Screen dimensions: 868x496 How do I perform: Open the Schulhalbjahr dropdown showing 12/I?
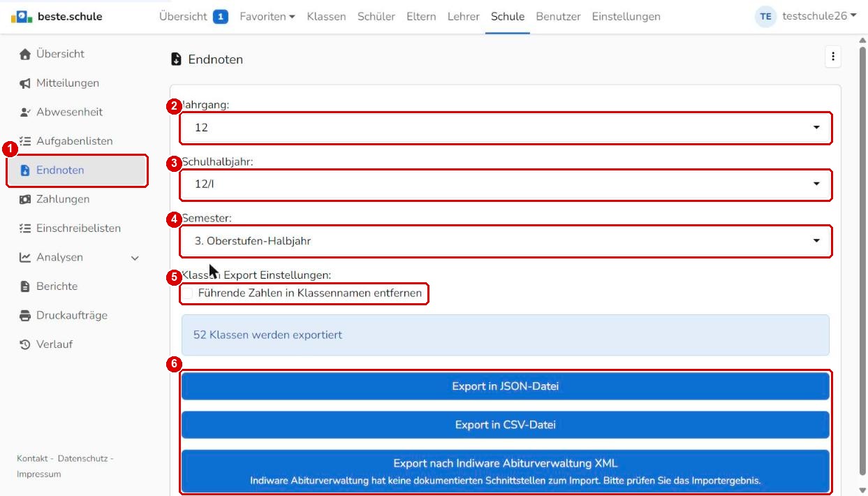point(506,184)
